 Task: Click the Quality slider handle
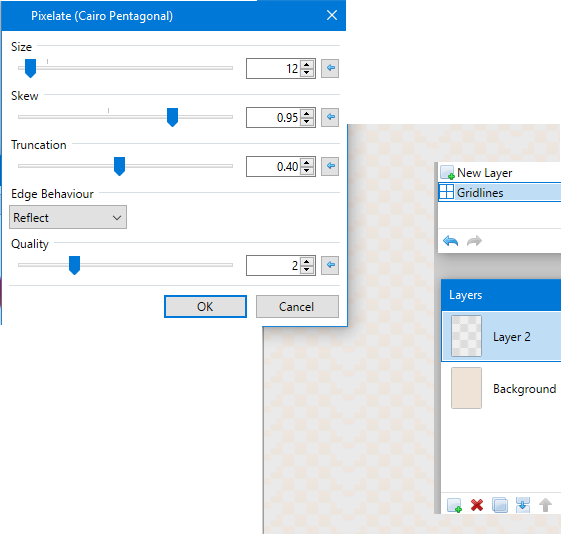click(x=74, y=265)
